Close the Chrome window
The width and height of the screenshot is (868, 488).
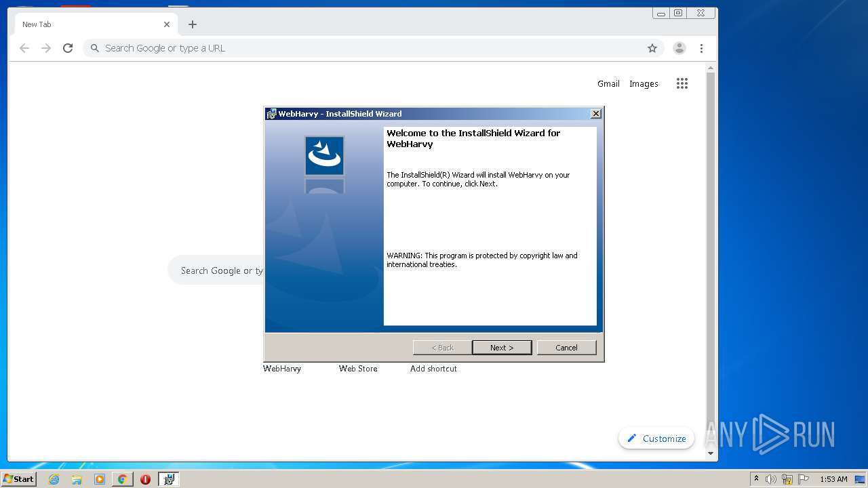pyautogui.click(x=701, y=13)
